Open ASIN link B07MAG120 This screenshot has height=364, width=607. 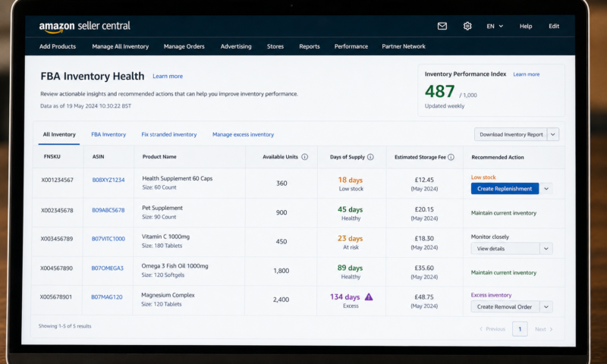(107, 297)
